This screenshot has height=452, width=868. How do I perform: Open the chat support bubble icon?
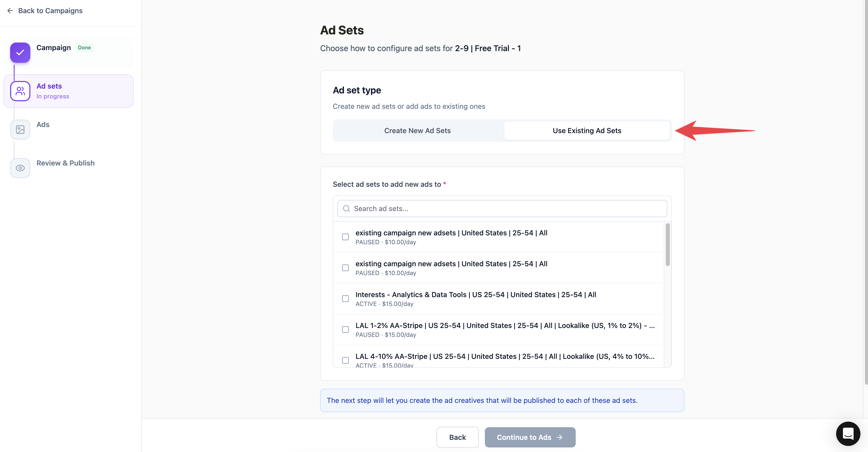coord(848,434)
